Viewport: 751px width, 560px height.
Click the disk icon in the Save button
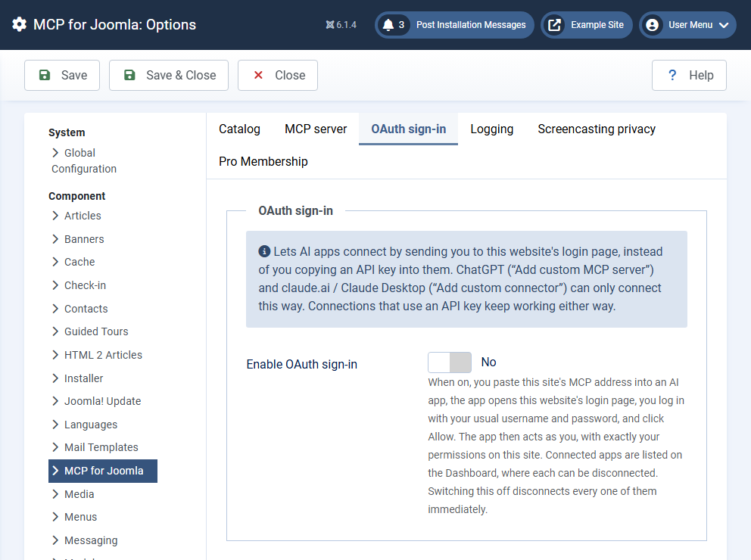pos(45,75)
